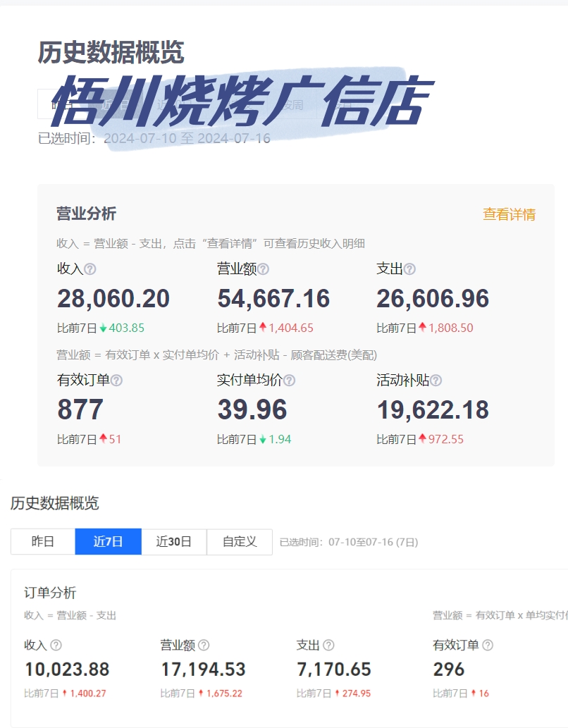This screenshot has height=728, width=568.
Task: Click the question mark next to 实付单均价
Action: coord(289,381)
